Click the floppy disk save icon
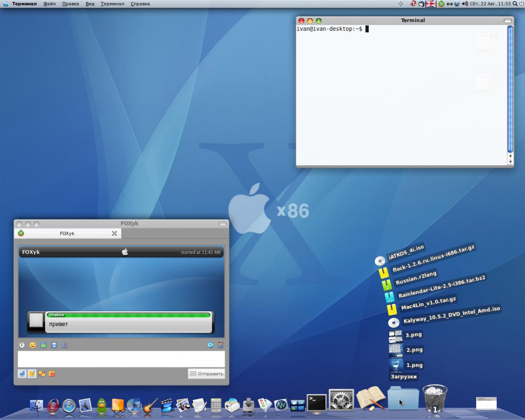 tap(54, 345)
